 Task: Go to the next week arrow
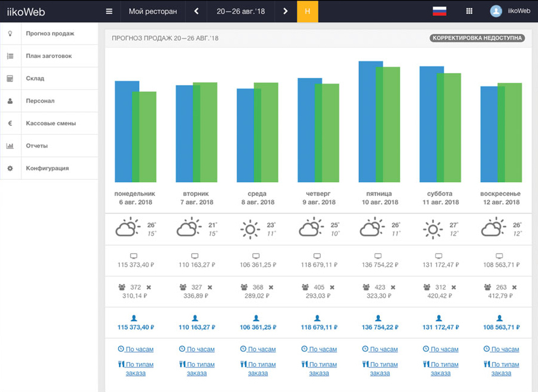click(285, 11)
